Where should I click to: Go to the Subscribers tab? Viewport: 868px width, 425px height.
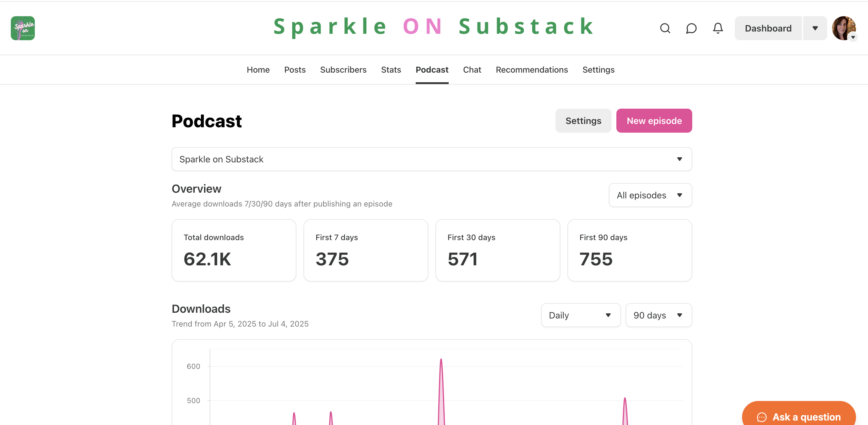[x=343, y=70]
